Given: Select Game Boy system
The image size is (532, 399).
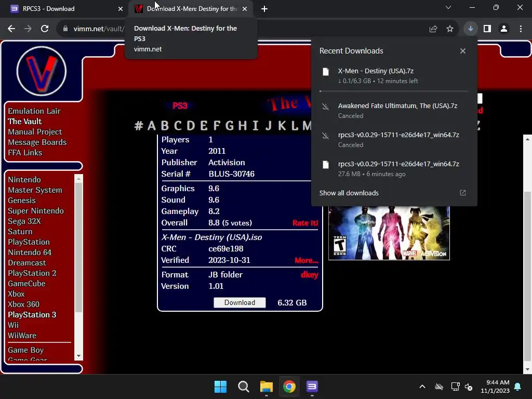Looking at the screenshot, I should [x=26, y=350].
